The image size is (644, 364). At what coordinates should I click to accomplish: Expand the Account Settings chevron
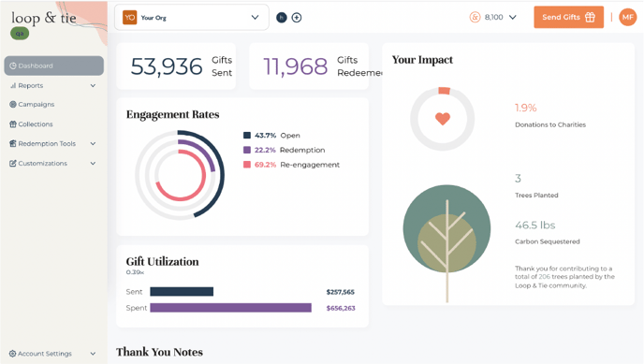(93, 354)
